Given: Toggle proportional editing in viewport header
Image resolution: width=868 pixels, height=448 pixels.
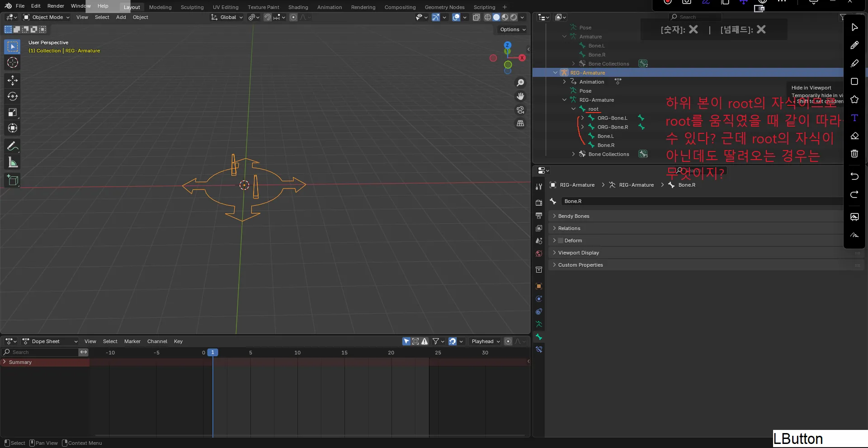Looking at the screenshot, I should [x=293, y=17].
